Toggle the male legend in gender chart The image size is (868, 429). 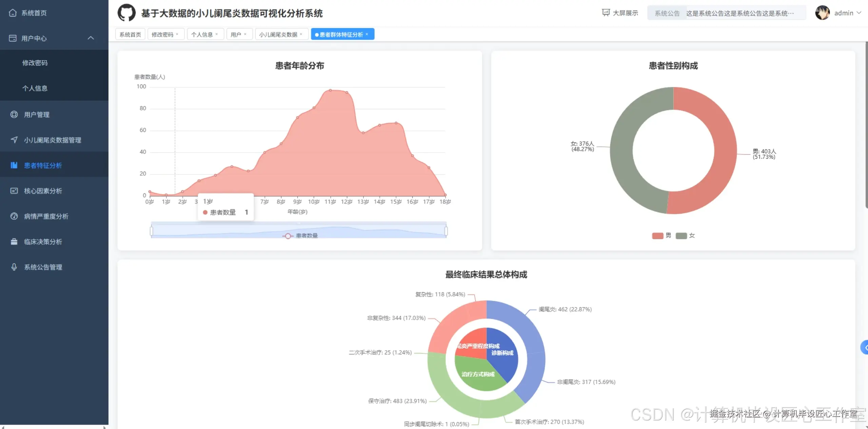(658, 236)
